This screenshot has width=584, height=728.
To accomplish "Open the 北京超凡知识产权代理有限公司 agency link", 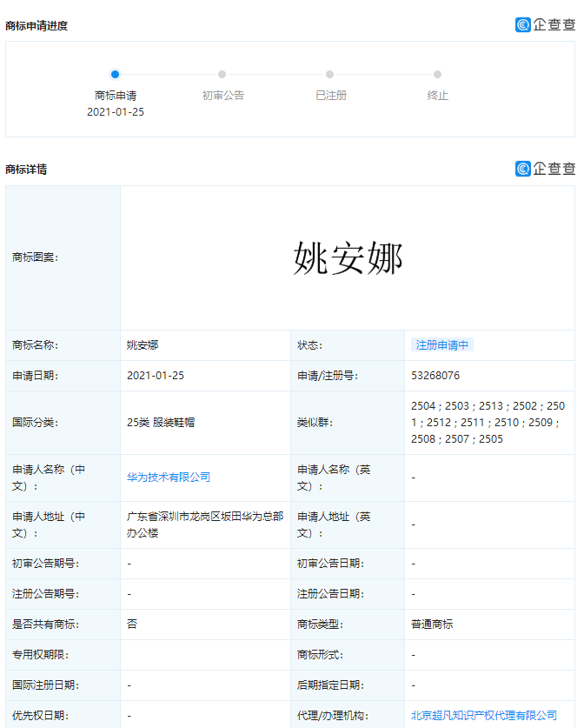I will click(484, 716).
